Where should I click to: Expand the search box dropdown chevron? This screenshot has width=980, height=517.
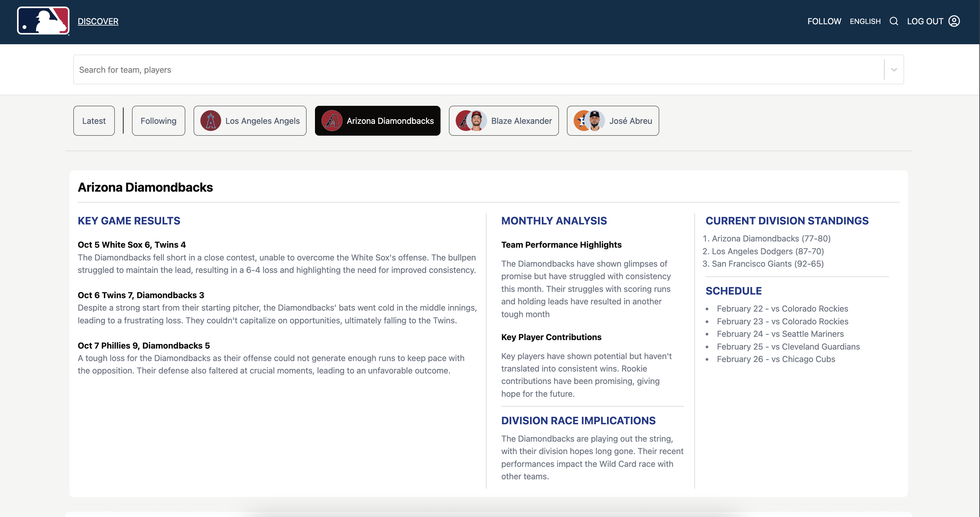(894, 69)
